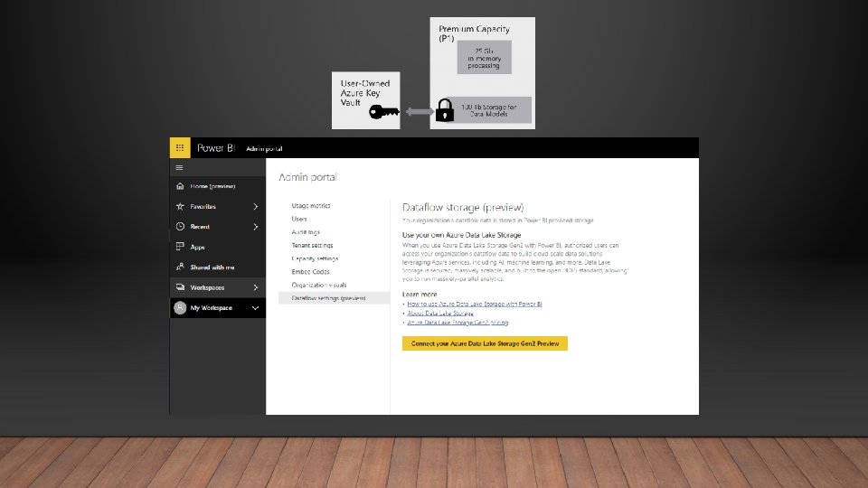This screenshot has width=868, height=488.
Task: Click the in memory processing box
Action: coord(485,57)
